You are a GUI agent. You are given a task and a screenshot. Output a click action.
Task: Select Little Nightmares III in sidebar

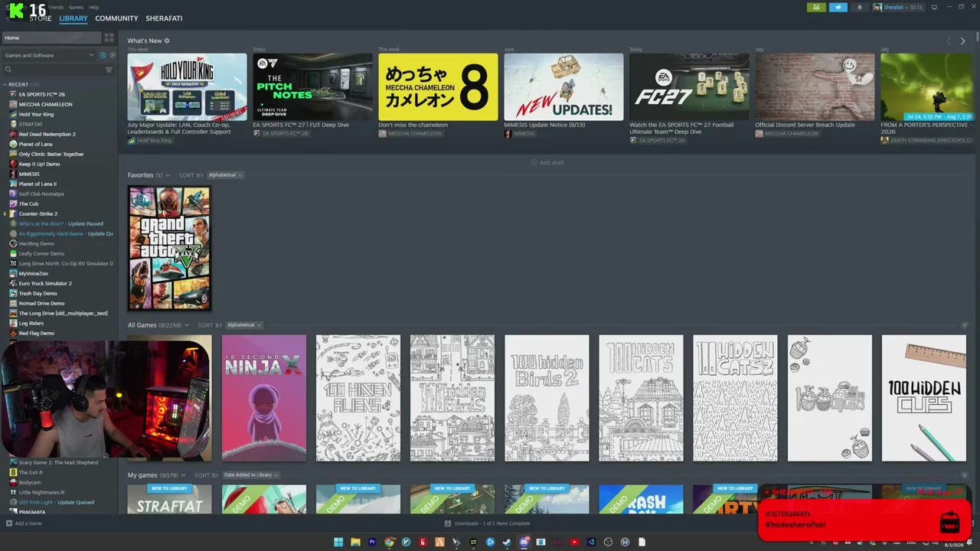41,492
